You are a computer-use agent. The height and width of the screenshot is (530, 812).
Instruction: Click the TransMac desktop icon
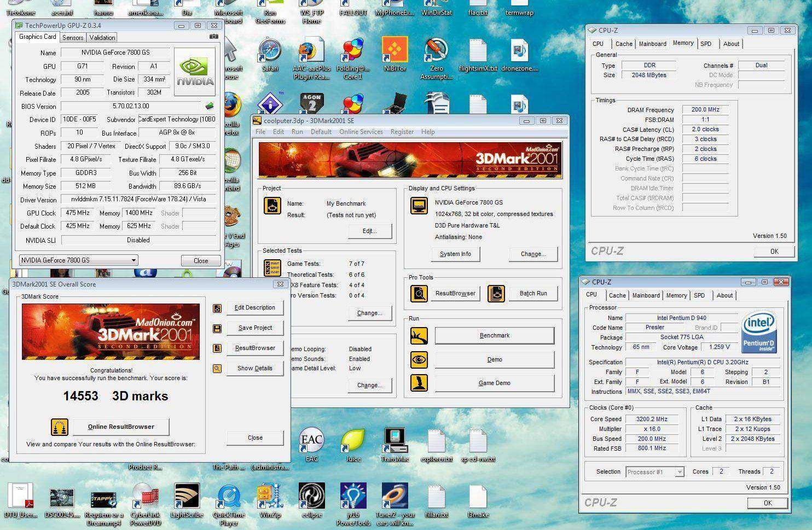click(395, 445)
